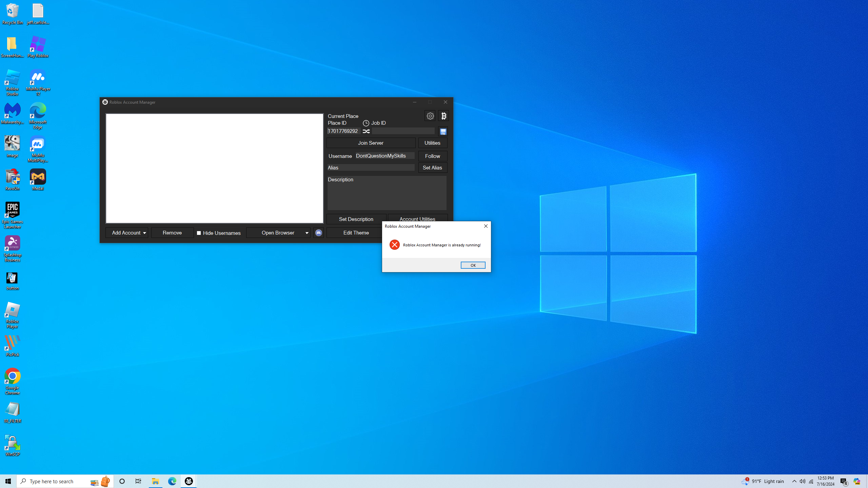Click the Bitcoin donate icon
Screen dimensions: 868x488
pyautogui.click(x=443, y=116)
